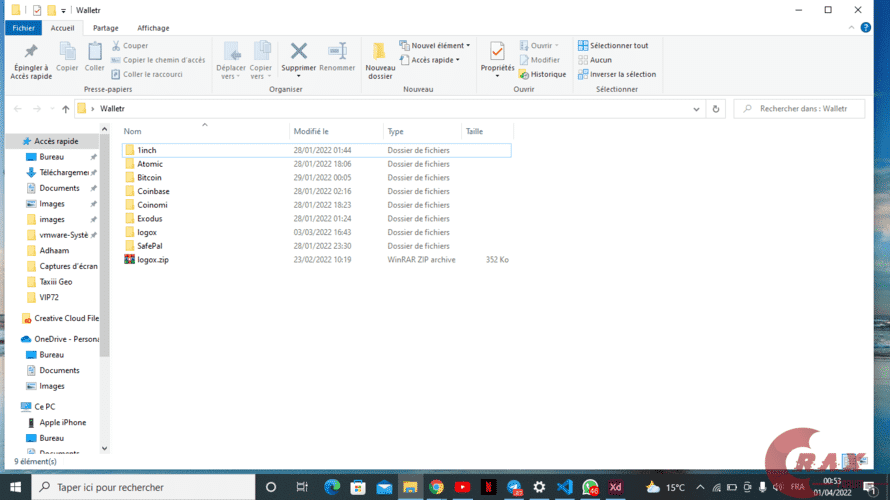The height and width of the screenshot is (500, 890).
Task: Select the Exodus folder
Action: point(150,218)
